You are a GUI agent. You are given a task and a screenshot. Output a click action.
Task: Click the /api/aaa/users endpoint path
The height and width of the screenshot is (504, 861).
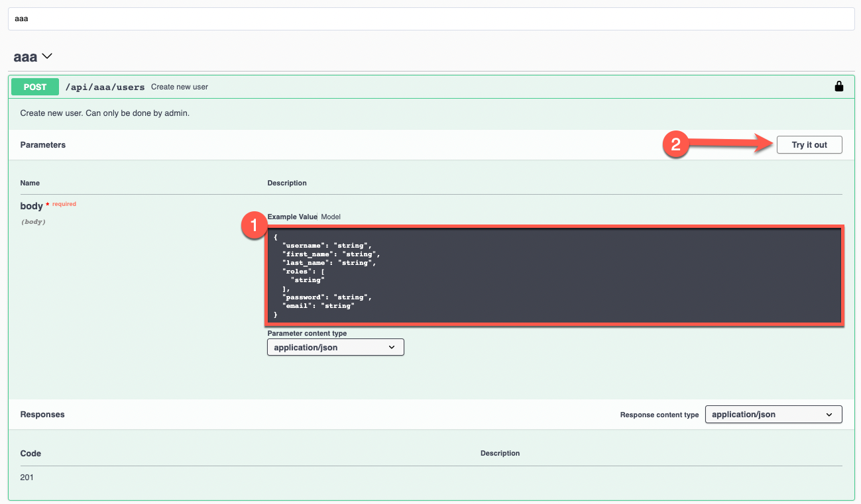click(105, 86)
